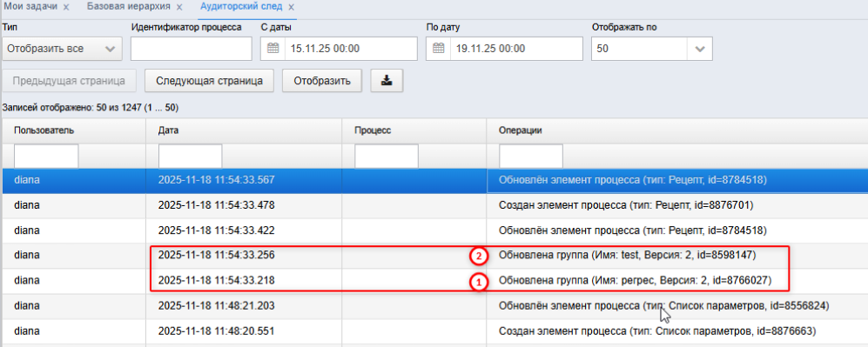Click diana in the 11:54:33.567 row
Image resolution: width=868 pixels, height=347 pixels.
27,180
